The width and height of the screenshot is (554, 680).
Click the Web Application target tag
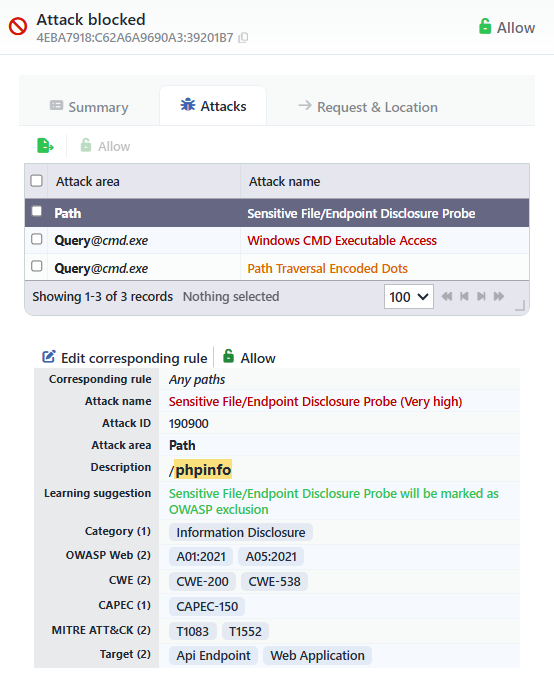318,655
